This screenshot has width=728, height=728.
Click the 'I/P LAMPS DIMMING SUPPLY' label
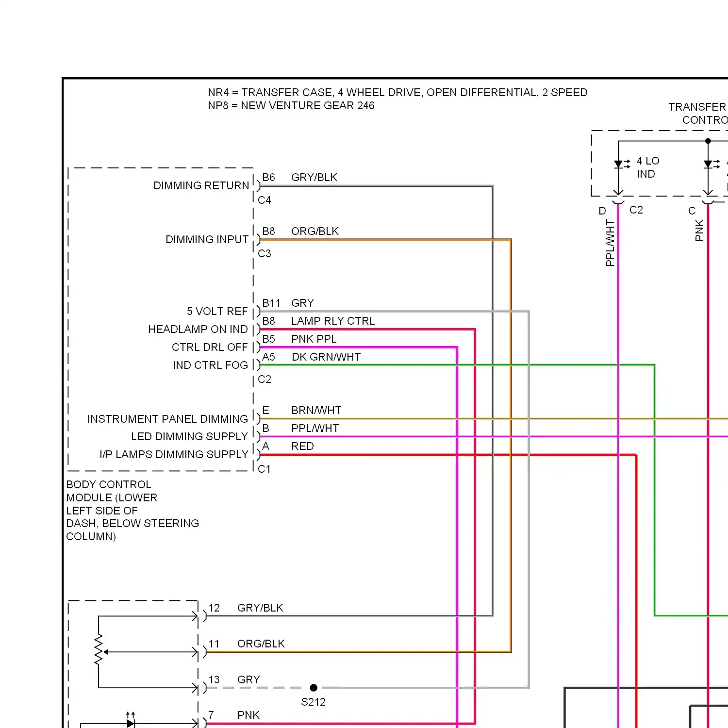coord(174,454)
